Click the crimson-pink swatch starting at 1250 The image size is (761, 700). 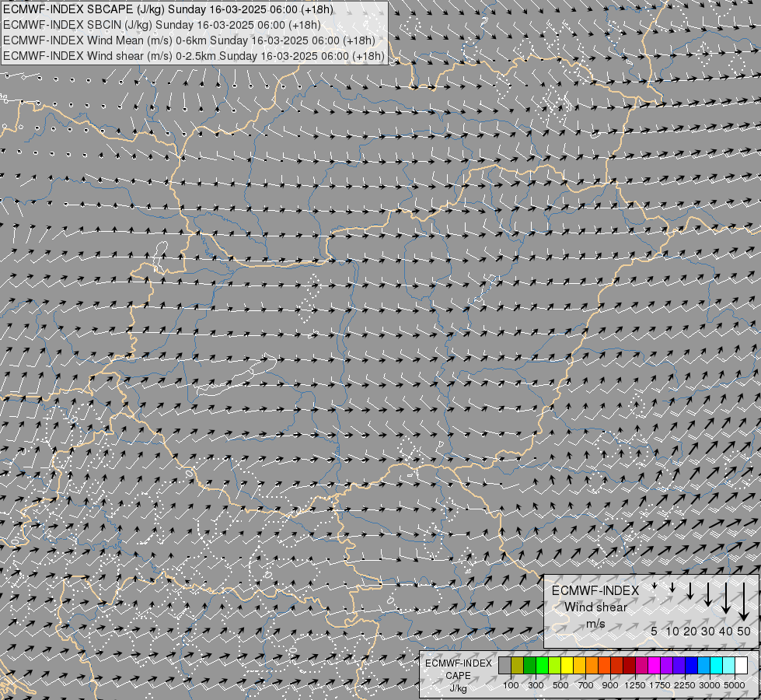(x=642, y=665)
